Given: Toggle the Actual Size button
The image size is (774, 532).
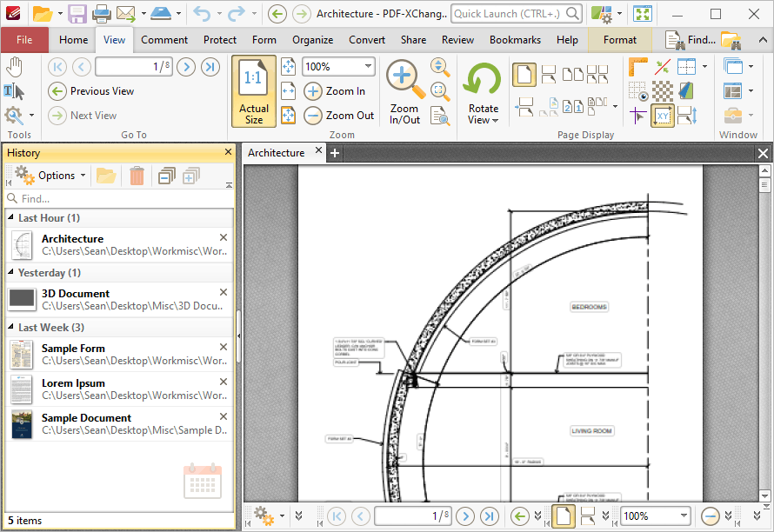Looking at the screenshot, I should point(254,91).
